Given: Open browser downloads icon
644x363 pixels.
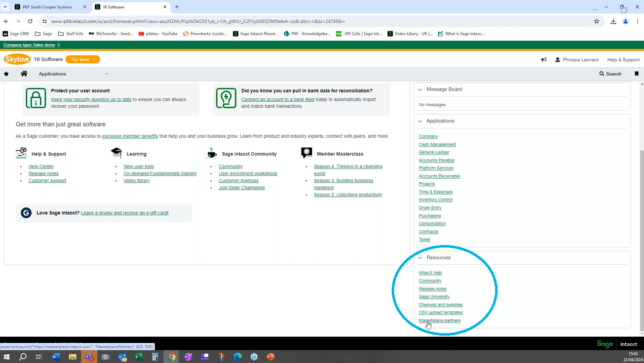Looking at the screenshot, I should pyautogui.click(x=613, y=21).
